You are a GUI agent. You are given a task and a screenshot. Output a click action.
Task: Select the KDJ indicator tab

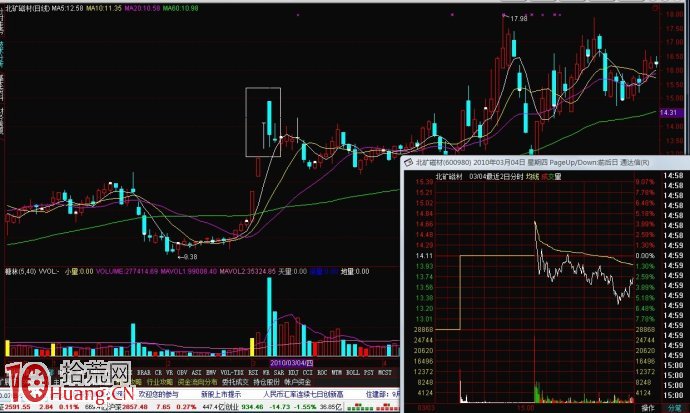(x=294, y=373)
